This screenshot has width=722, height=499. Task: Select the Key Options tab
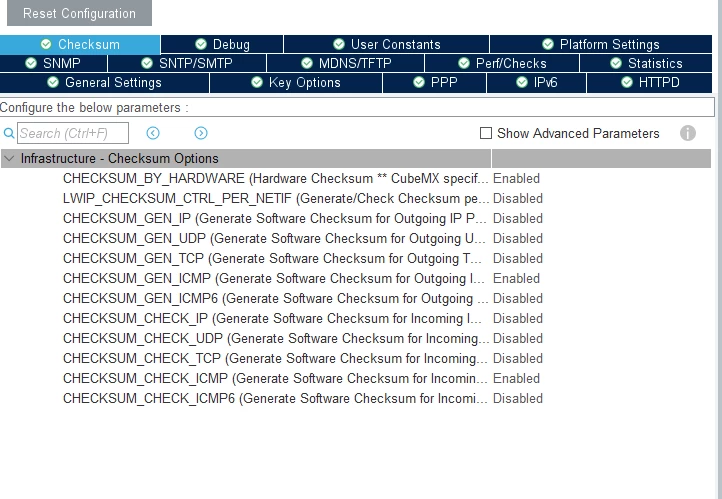(296, 82)
